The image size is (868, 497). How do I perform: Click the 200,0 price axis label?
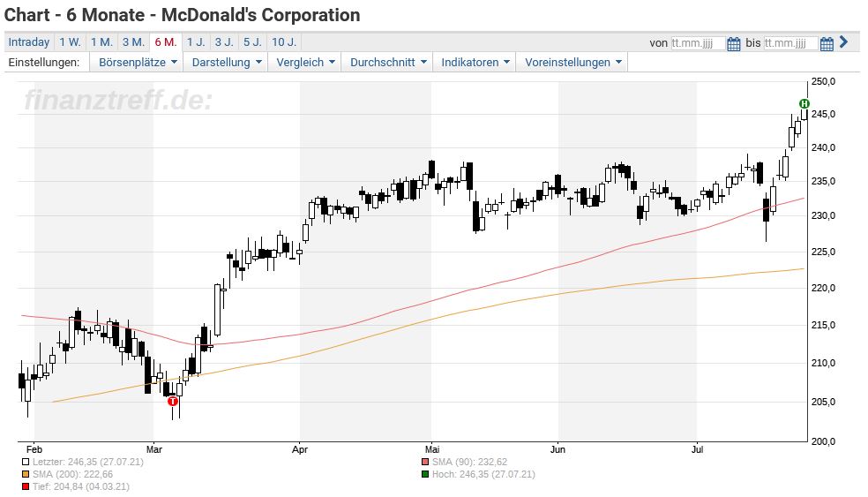[823, 441]
